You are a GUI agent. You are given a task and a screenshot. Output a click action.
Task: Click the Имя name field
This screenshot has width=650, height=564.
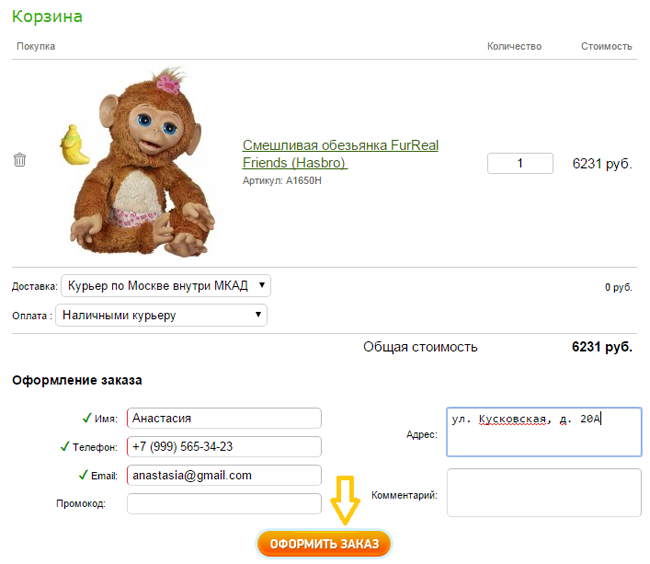pyautogui.click(x=224, y=418)
